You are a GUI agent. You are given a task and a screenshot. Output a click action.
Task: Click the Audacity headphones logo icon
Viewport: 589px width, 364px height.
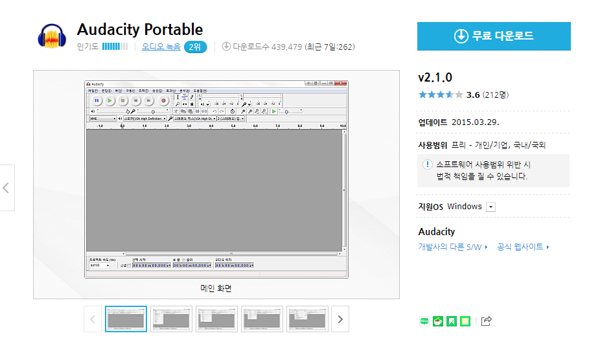pyautogui.click(x=52, y=36)
